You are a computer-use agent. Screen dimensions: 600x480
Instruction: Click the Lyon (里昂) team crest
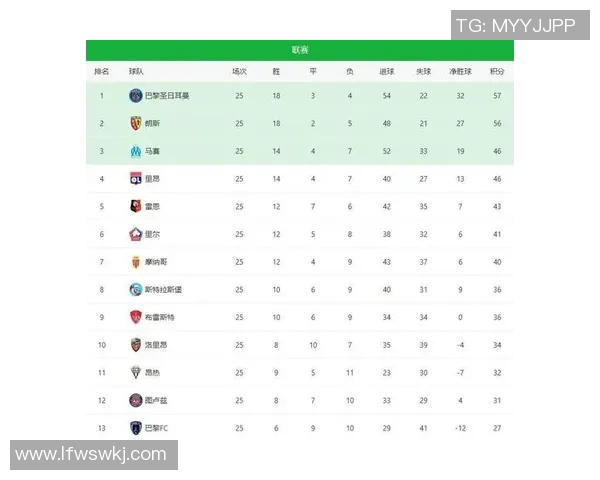point(136,179)
